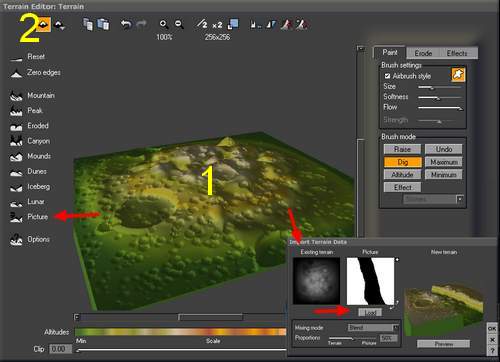Undo the last terrain edit
This screenshot has width=500, height=362.
pos(126,24)
